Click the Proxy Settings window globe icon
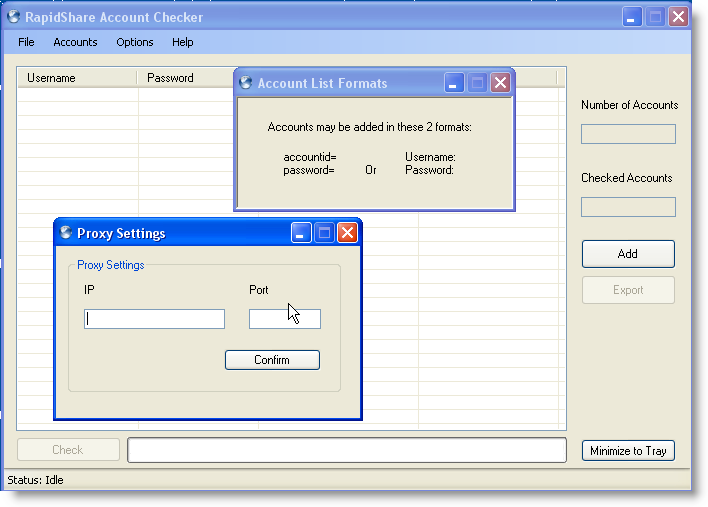This screenshot has width=708, height=507. (66, 232)
